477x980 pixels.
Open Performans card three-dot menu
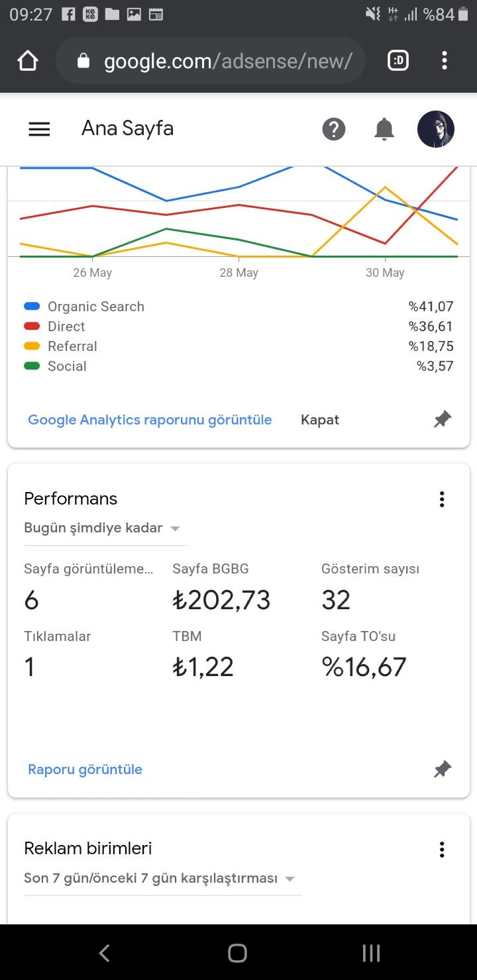(442, 499)
